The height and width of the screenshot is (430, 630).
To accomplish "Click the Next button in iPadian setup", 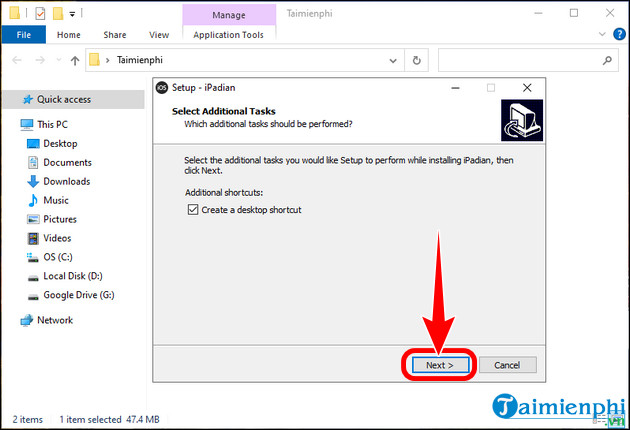I will (440, 365).
